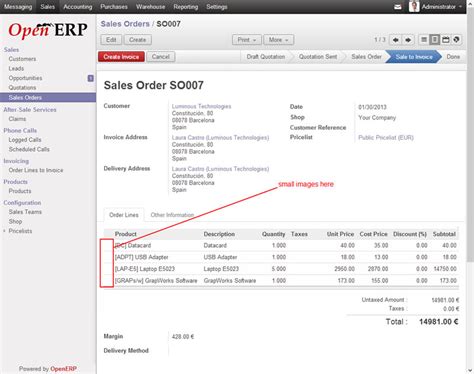Screen dimensions: 474x374
Task: Open Customers in sidebar
Action: click(22, 59)
